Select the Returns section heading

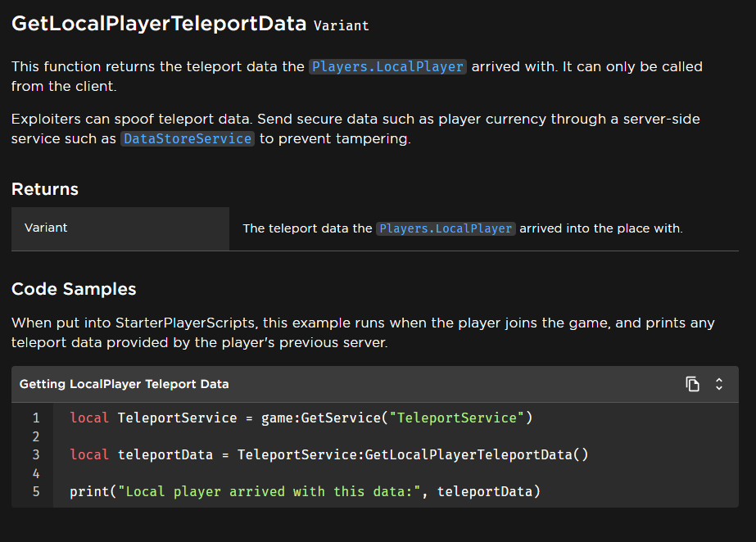click(x=45, y=189)
